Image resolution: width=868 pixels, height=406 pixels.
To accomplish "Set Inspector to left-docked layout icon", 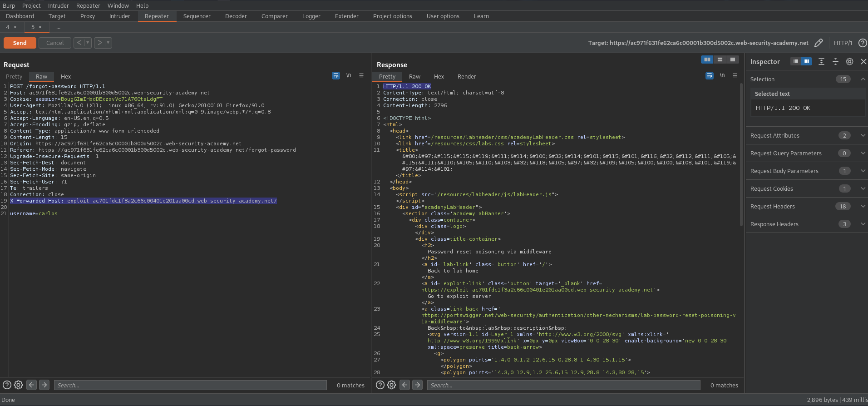I will pos(796,61).
